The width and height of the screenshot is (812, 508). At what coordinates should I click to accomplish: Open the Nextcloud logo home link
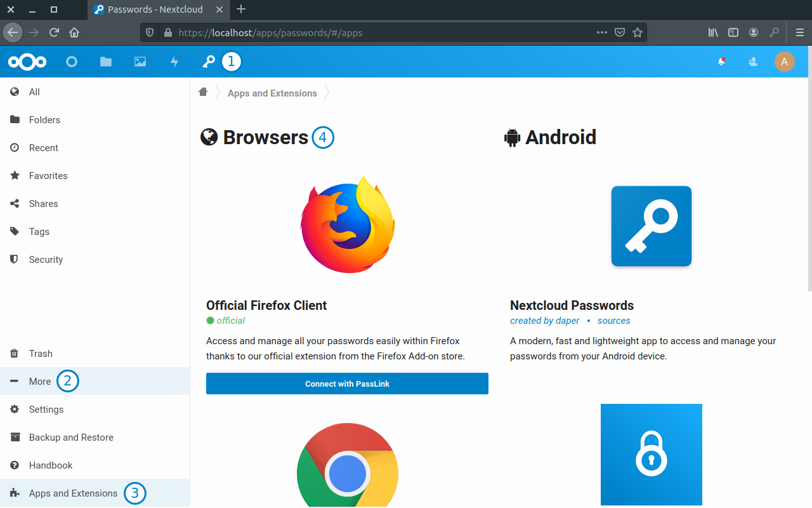pos(27,62)
